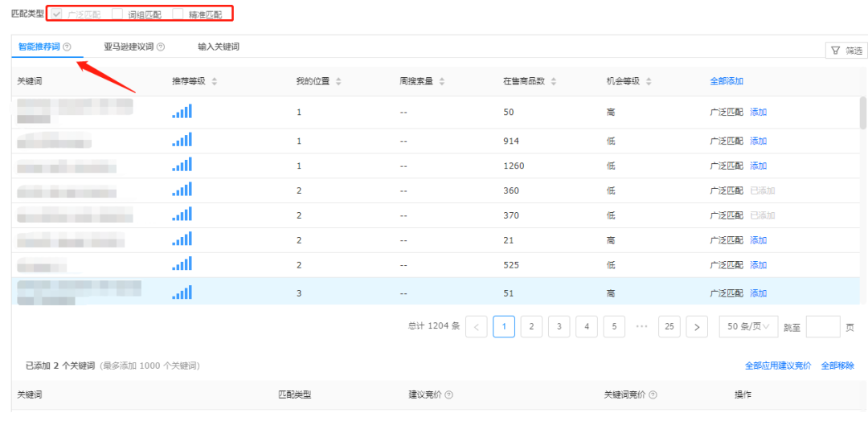The height and width of the screenshot is (421, 868).
Task: Click keyword table vertical scrollbar
Action: coord(863,112)
